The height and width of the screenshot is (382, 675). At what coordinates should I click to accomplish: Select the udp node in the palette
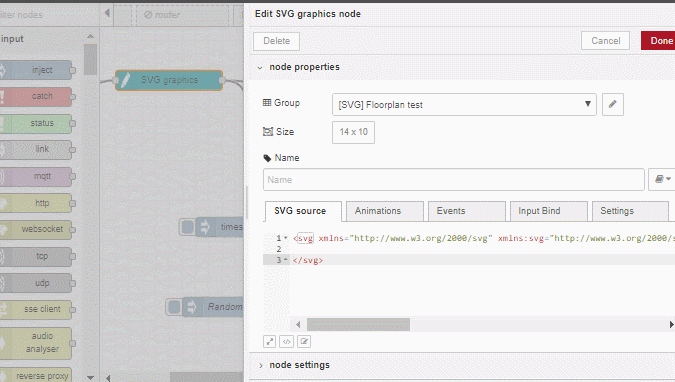click(x=36, y=283)
